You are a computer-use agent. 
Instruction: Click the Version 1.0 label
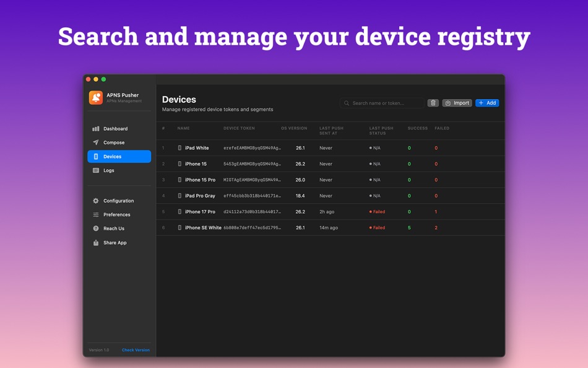point(99,350)
